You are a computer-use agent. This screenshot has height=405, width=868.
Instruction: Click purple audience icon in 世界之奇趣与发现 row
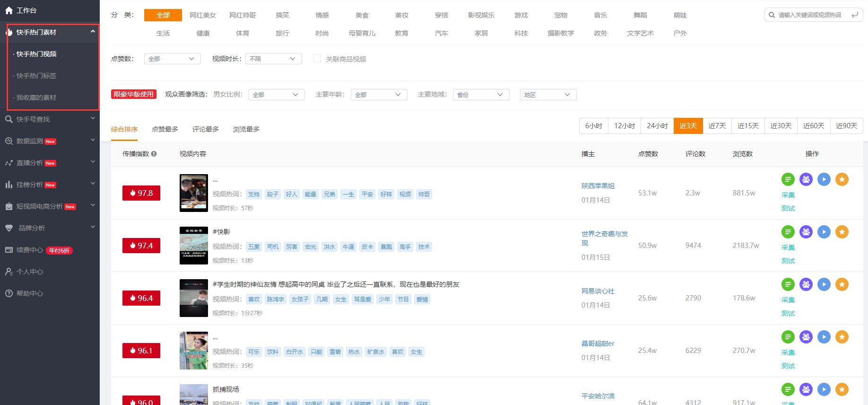tap(806, 232)
